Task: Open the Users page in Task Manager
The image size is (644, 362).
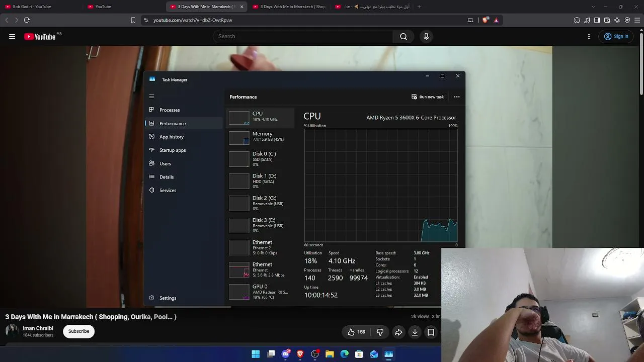Action: (x=165, y=163)
